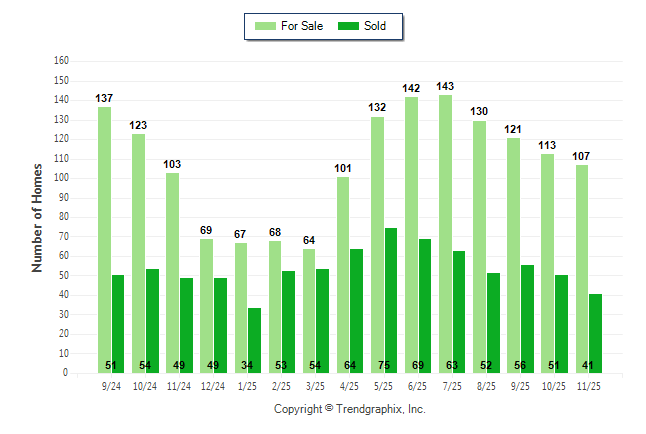Open the Trendgraphix, Inc. copyright text
The image size is (646, 434).
pos(350,409)
